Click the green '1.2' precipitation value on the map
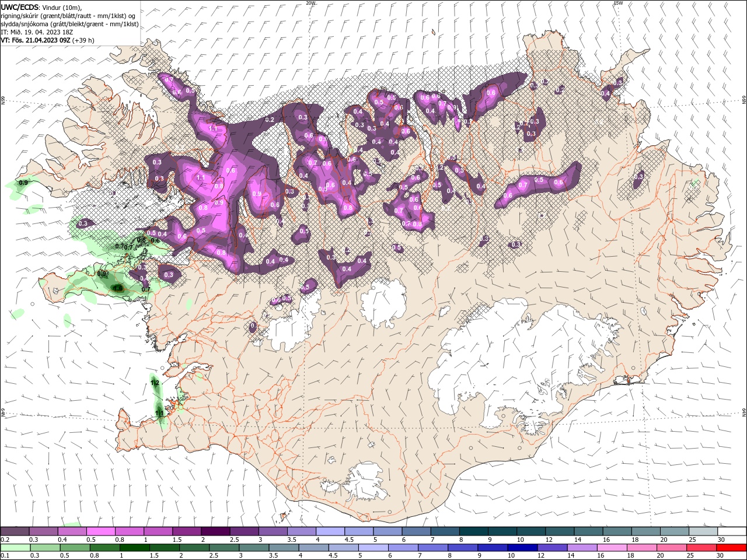Image resolution: width=747 pixels, height=560 pixels. click(155, 383)
